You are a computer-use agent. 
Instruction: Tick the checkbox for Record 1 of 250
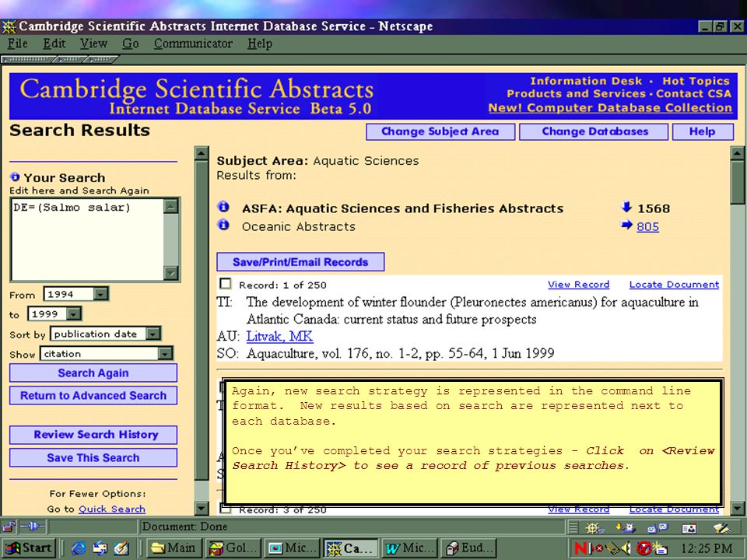point(225,284)
